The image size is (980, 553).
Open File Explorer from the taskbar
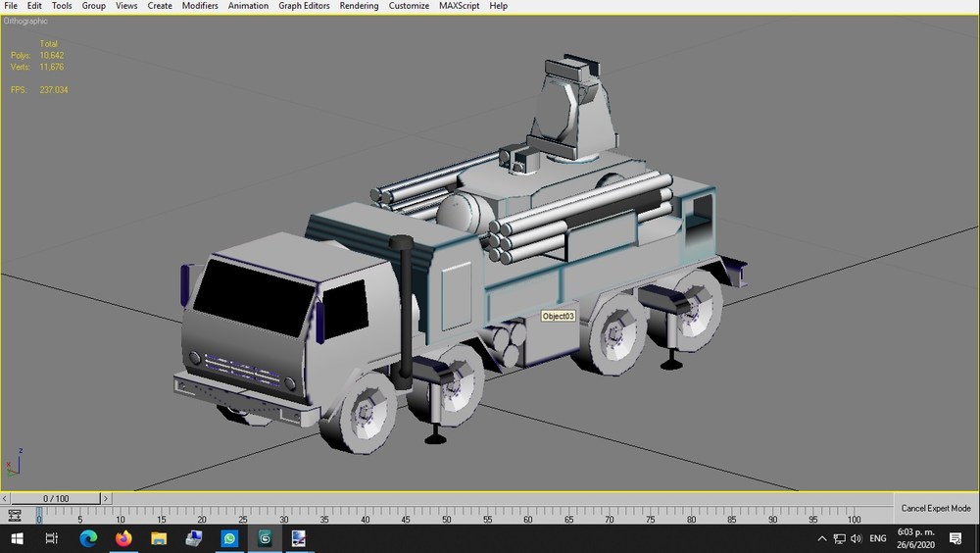(x=159, y=538)
